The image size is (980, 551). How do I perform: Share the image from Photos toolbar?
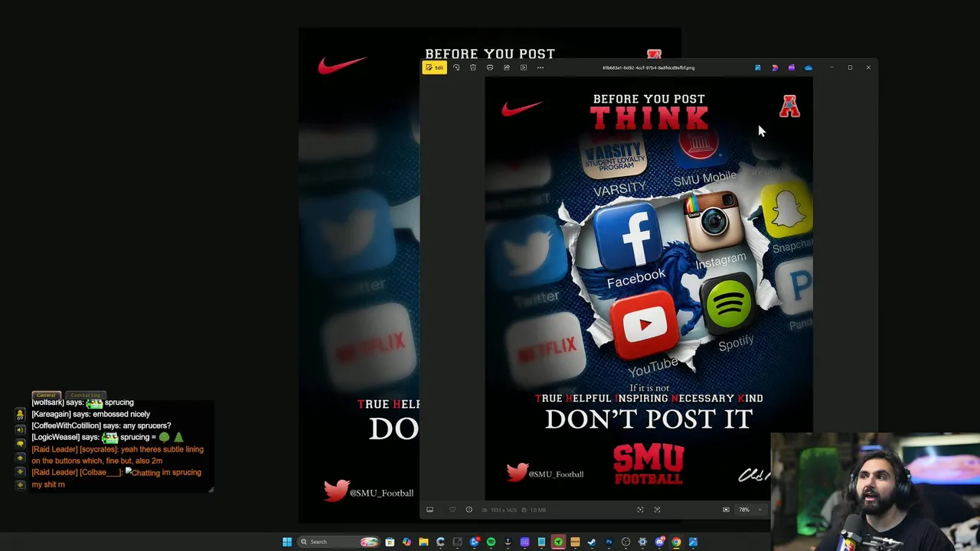(507, 67)
